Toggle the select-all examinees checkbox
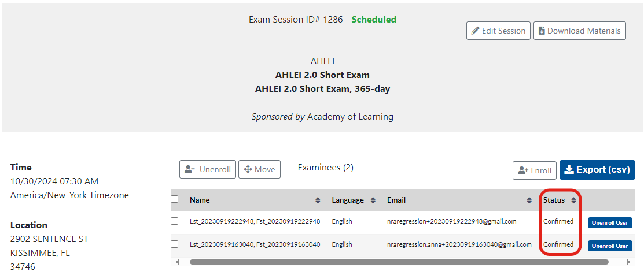Image resolution: width=644 pixels, height=275 pixels. coord(175,199)
